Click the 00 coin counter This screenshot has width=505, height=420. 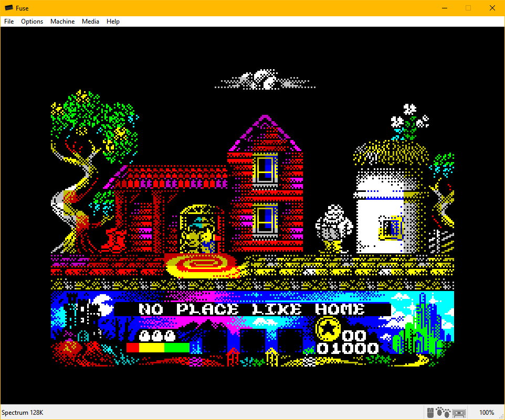point(354,336)
